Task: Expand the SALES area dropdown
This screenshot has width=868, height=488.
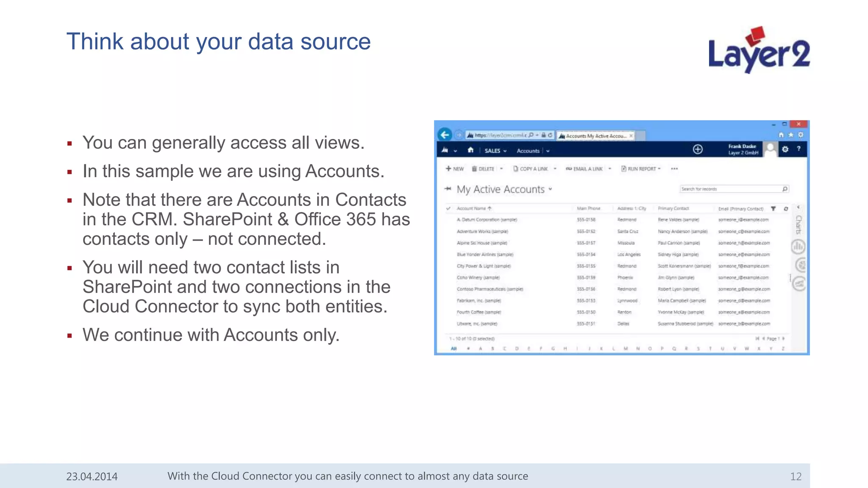Action: pos(505,151)
